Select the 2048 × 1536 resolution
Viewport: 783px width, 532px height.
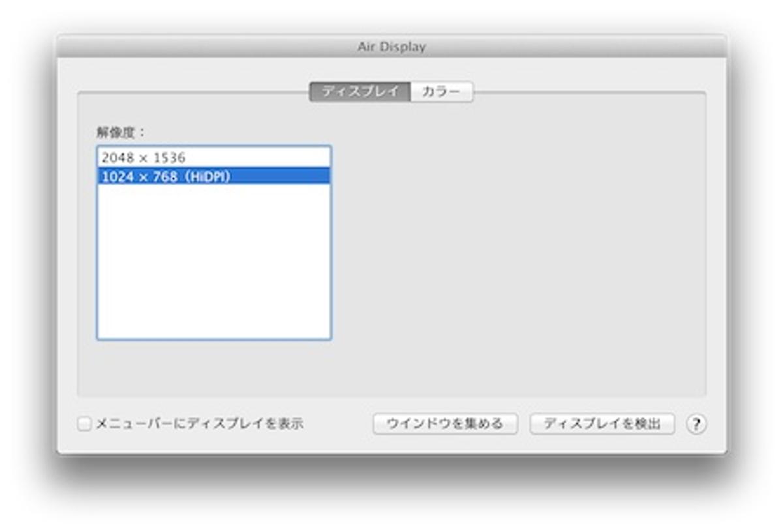(x=213, y=158)
